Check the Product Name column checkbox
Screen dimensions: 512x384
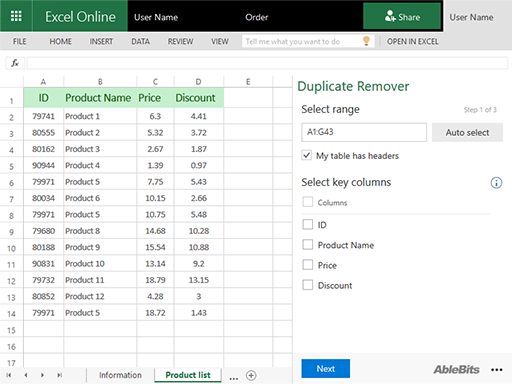tap(308, 245)
